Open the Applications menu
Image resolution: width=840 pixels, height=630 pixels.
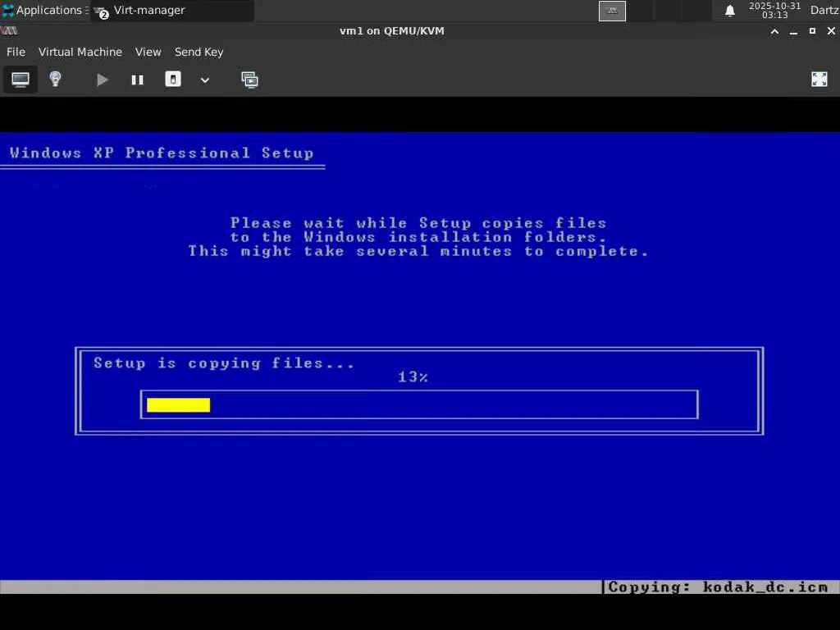tap(44, 10)
